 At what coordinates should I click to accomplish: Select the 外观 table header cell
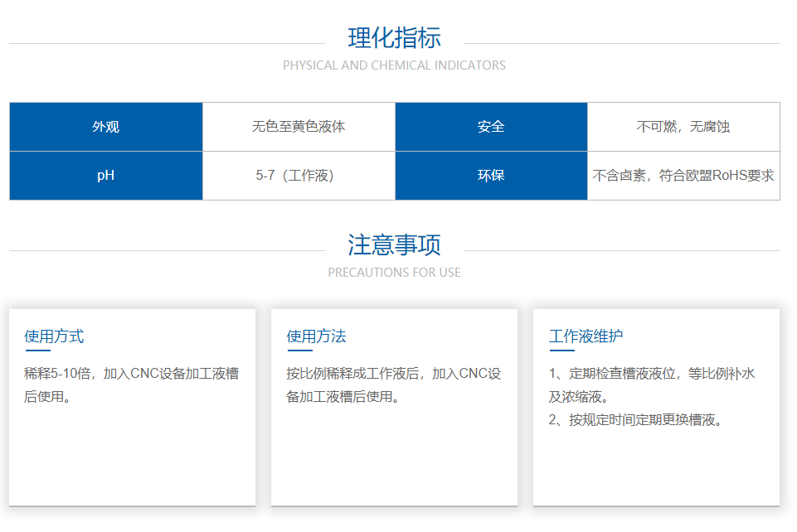[x=106, y=127]
